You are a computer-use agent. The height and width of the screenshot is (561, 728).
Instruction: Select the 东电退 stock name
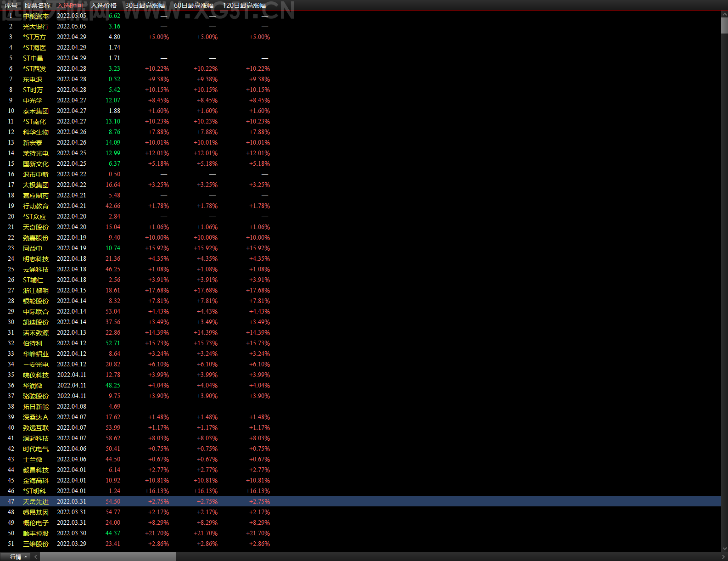point(33,79)
